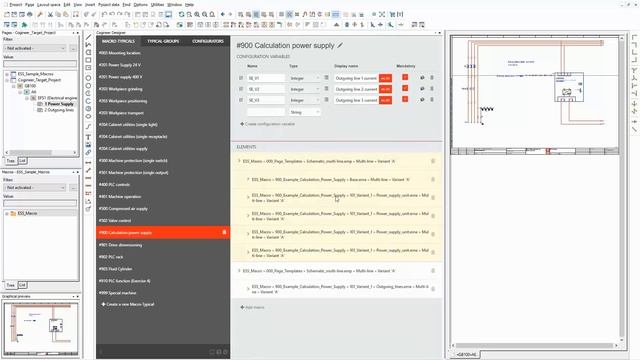
Task: Edit the #900 Calculation power supply title
Action: coord(340,45)
